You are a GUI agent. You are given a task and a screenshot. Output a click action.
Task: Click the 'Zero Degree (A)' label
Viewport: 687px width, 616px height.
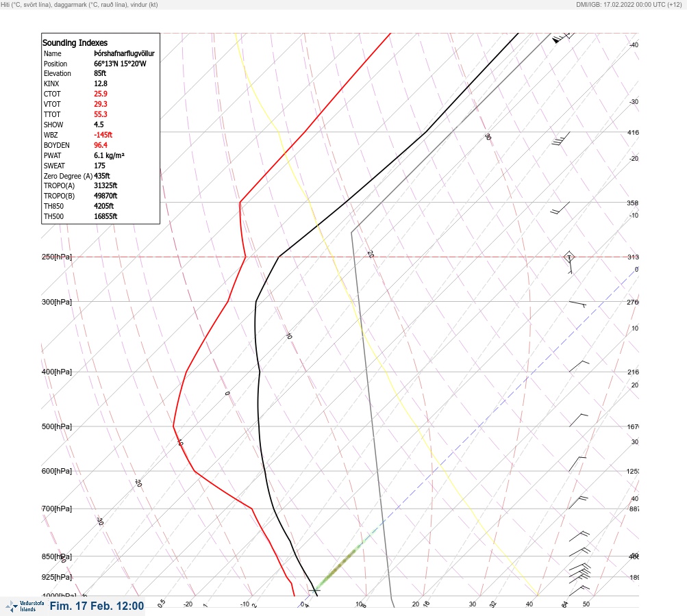point(68,176)
